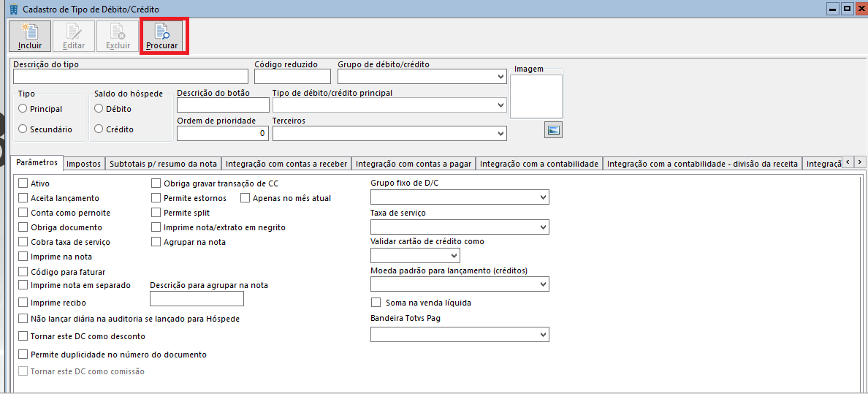Click Descrição para agrupar na nota field

coord(197,299)
